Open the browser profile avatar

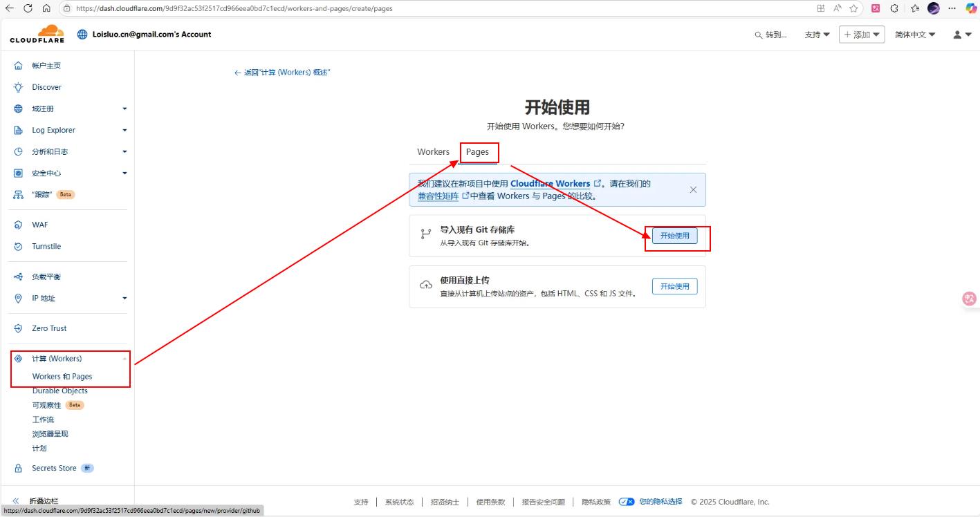point(934,8)
